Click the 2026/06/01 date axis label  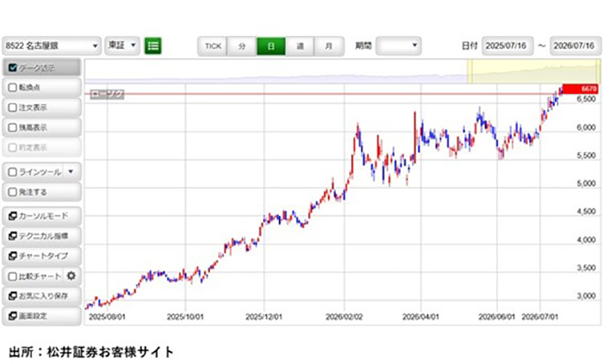[497, 318]
